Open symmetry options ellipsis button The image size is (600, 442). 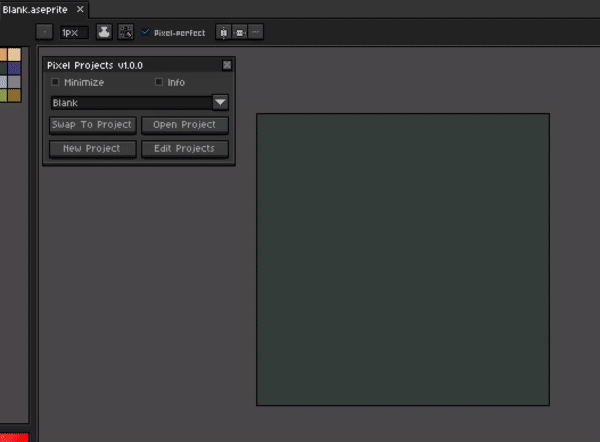coord(256,33)
